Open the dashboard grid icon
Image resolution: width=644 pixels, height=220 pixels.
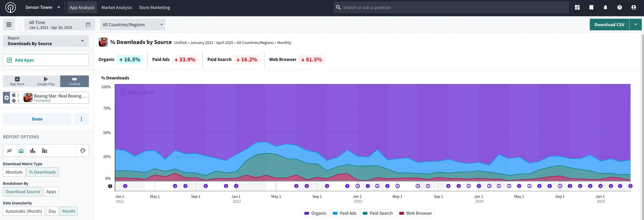(x=577, y=7)
